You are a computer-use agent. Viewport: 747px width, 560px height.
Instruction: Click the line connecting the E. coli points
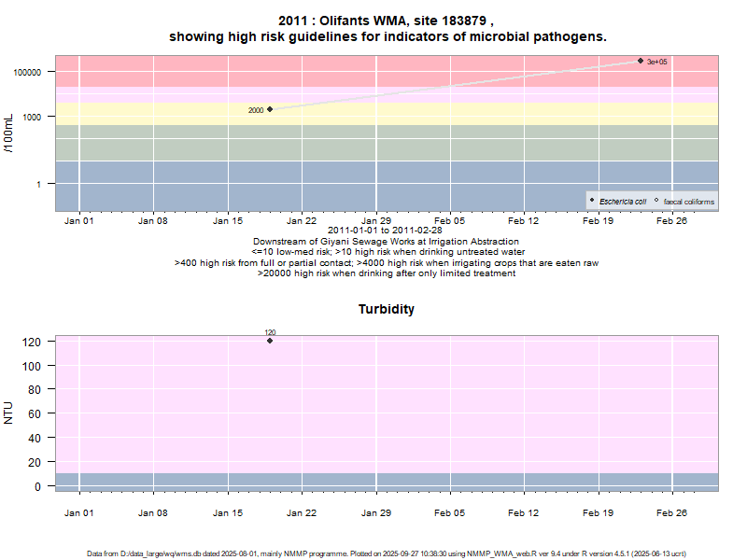coord(448,86)
